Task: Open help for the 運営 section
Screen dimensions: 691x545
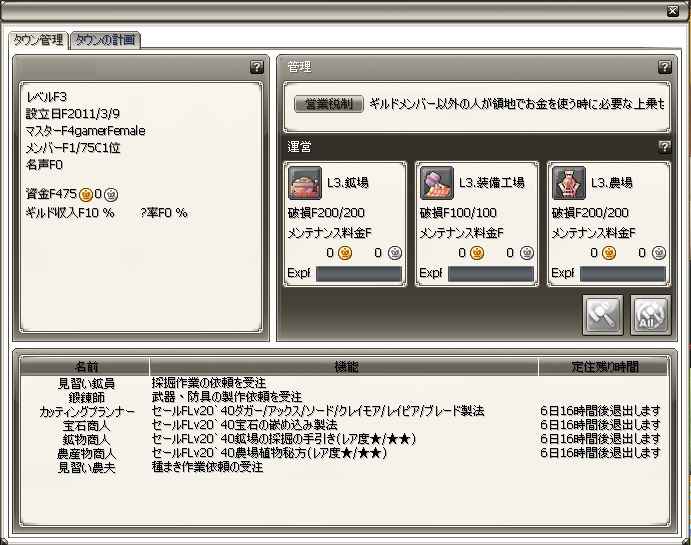Action: [664, 147]
